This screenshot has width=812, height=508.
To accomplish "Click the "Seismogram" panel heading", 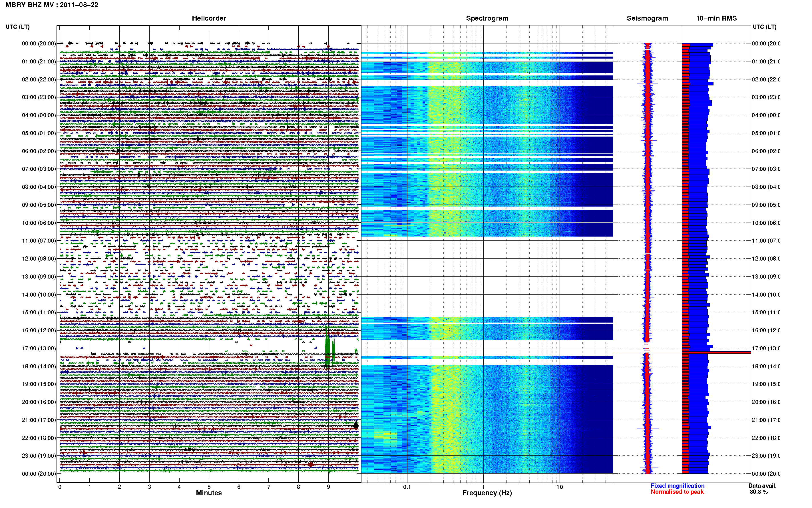I will point(647,19).
